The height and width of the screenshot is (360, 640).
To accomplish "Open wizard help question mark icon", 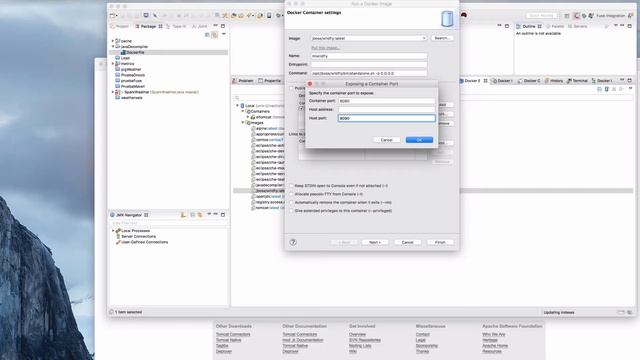I will 293,242.
